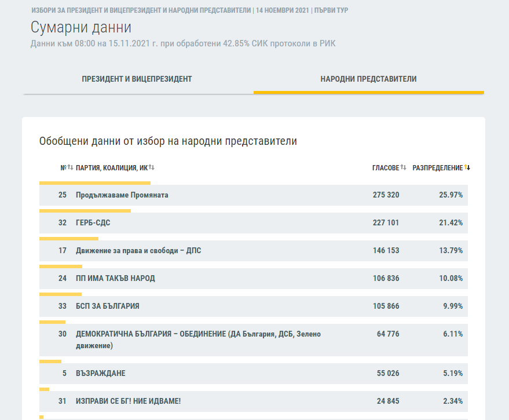Viewport: 509px width, 420px height.
Task: Switch to ПРЕЗИДЕНТ И ВИЦЕПРЕЗИДЕНТ tab
Action: (137, 79)
